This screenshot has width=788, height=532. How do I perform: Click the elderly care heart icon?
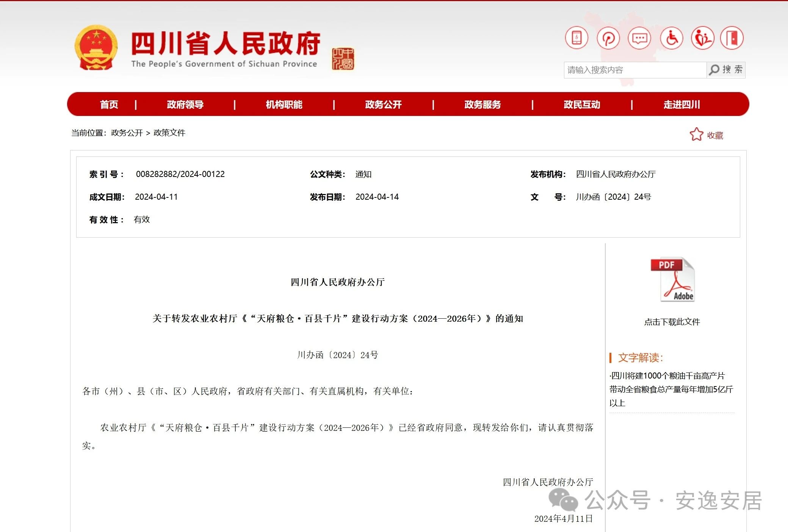(702, 38)
